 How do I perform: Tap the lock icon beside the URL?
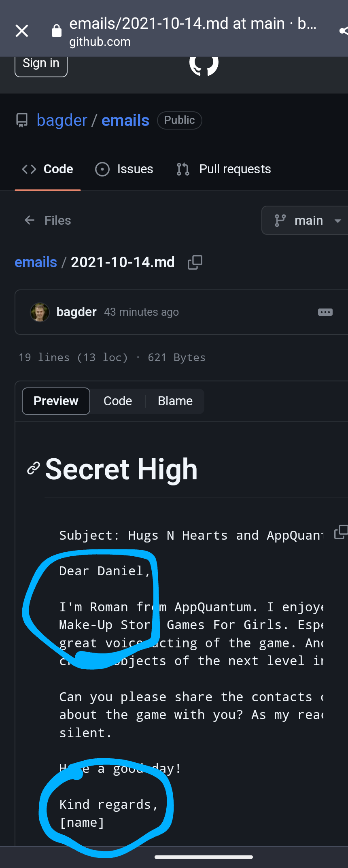click(57, 31)
